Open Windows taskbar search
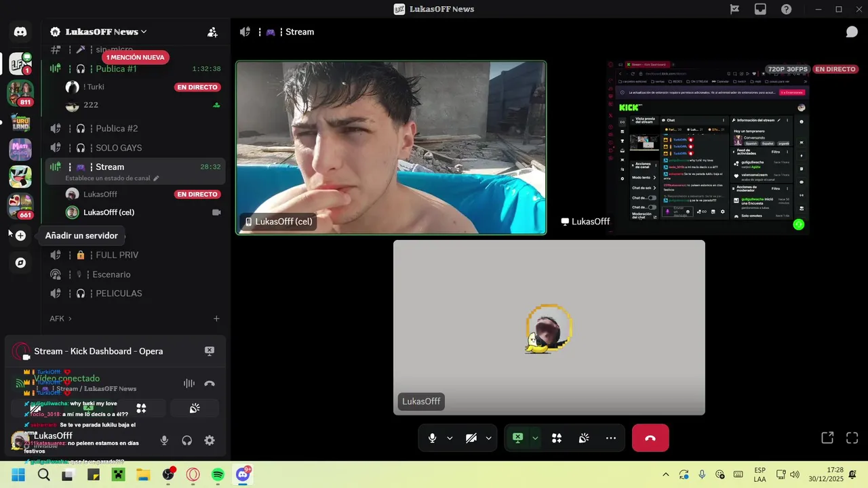 pos(44,474)
